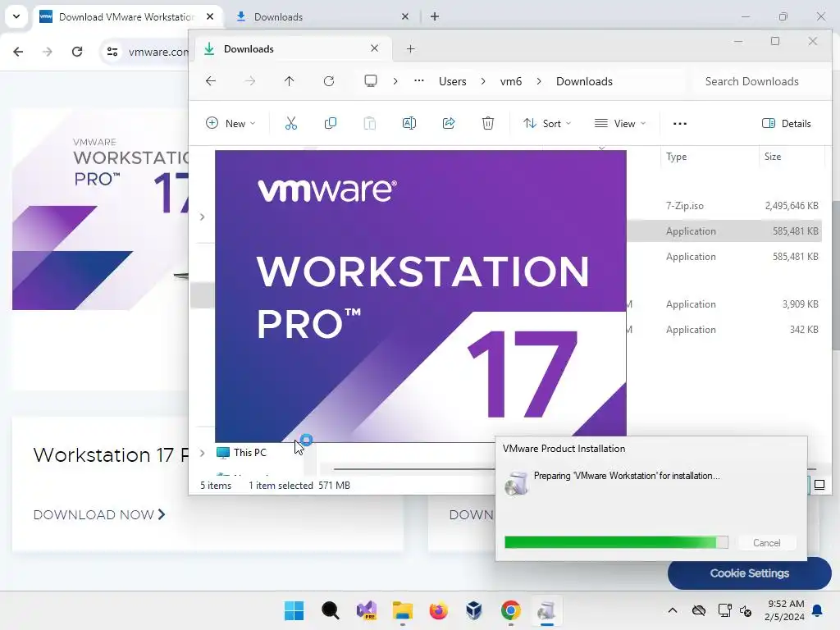Open the See more options ellipsis in Explorer toolbar
The image size is (840, 630).
[x=680, y=124]
